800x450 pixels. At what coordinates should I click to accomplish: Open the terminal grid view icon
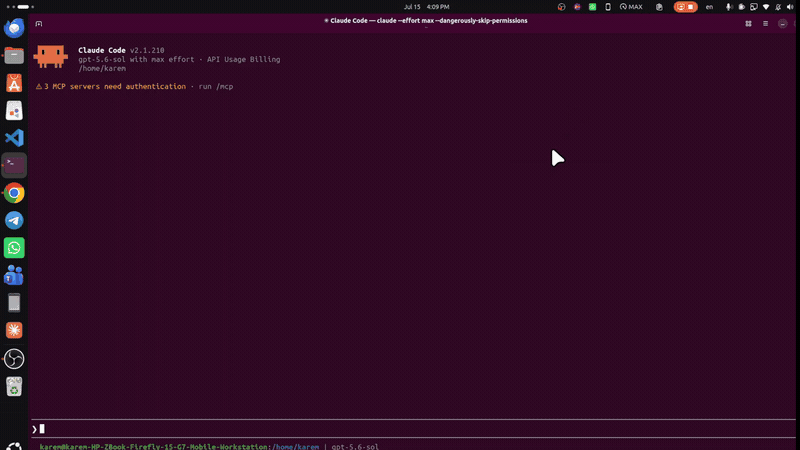click(x=748, y=23)
